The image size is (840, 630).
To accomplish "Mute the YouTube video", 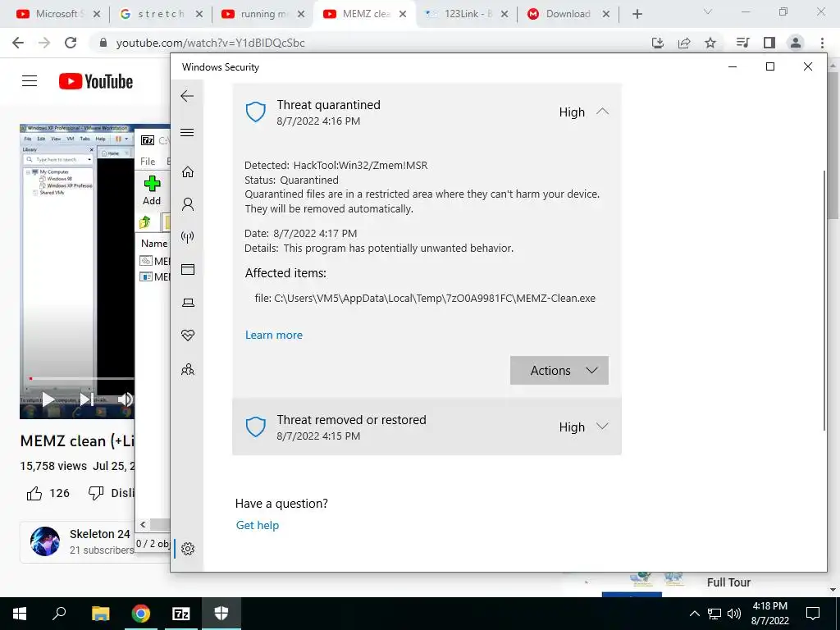I will click(125, 399).
